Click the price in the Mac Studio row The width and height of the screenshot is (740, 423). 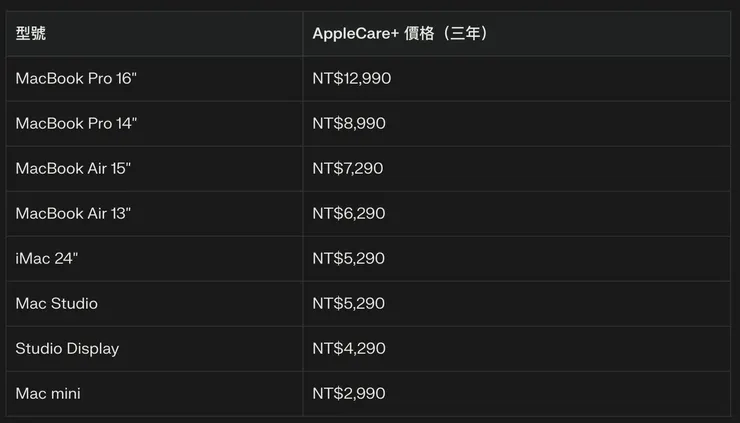(348, 304)
